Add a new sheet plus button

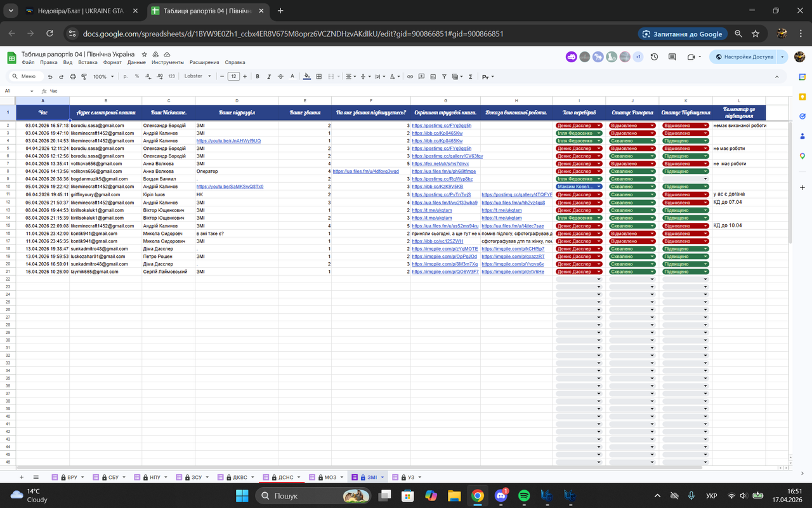[x=21, y=477]
